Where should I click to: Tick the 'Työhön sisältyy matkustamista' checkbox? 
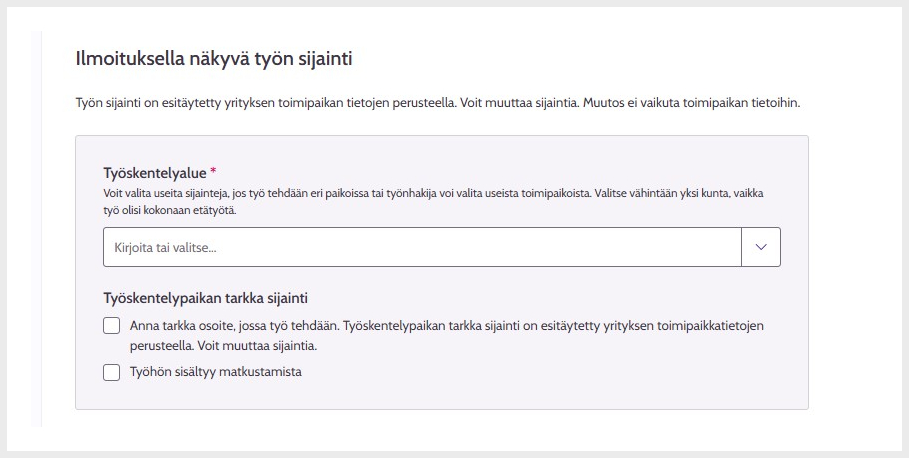click(x=112, y=373)
